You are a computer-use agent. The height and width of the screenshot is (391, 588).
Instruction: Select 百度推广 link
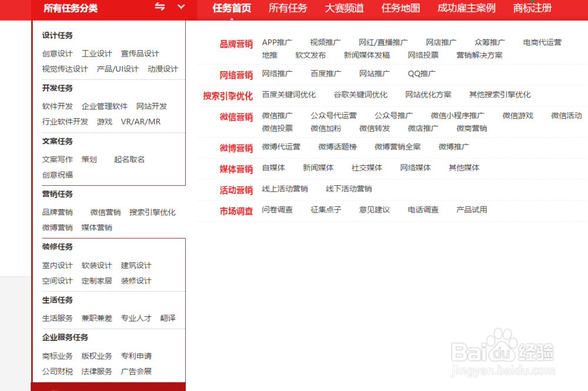pyautogui.click(x=326, y=73)
